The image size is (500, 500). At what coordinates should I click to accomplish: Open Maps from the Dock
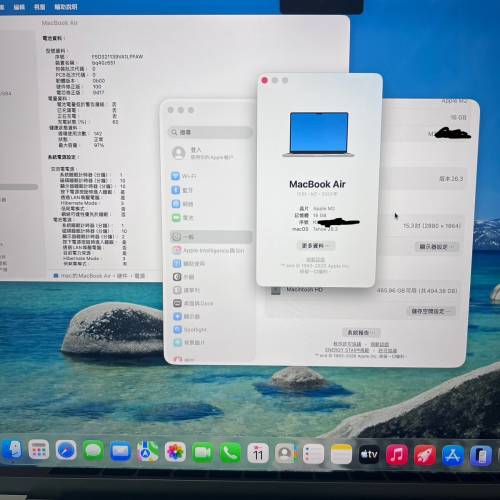tap(148, 452)
